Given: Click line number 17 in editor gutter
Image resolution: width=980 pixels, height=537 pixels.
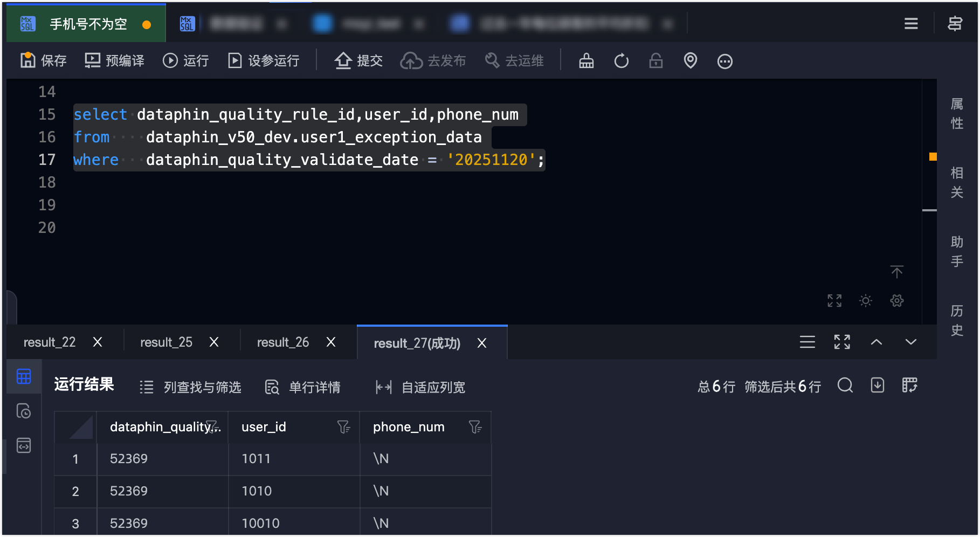Looking at the screenshot, I should click(47, 160).
